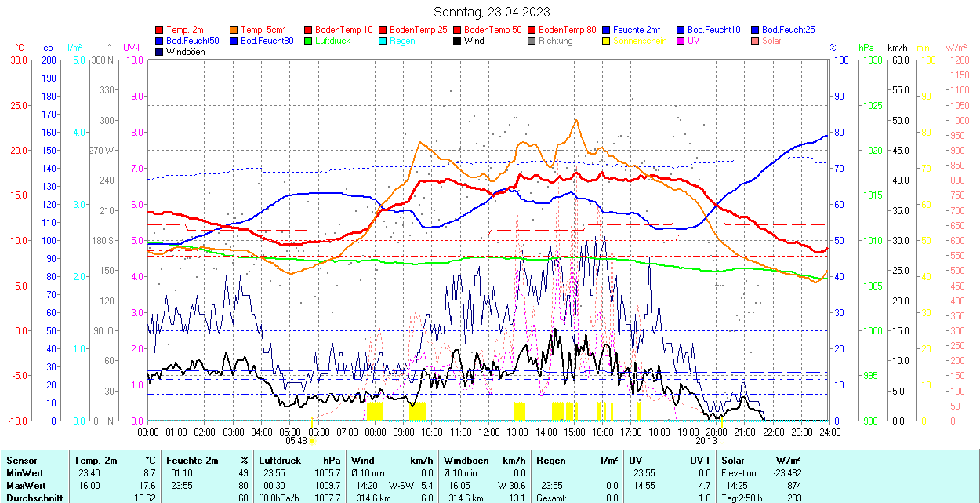The image size is (980, 503).
Task: Click the green hPa axis unit label
Action: (x=866, y=48)
